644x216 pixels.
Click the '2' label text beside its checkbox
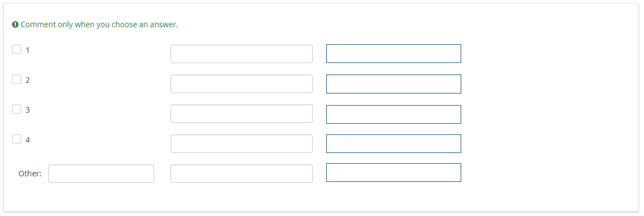point(28,80)
